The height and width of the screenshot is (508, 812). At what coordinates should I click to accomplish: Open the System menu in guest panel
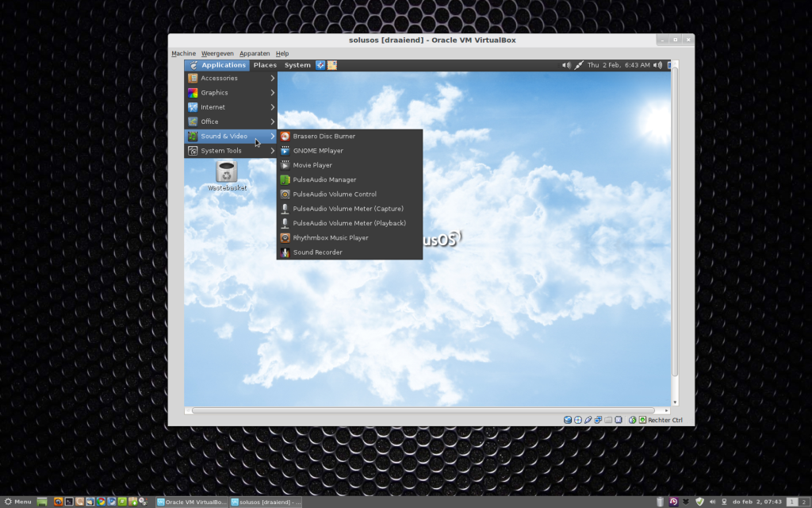coord(297,65)
